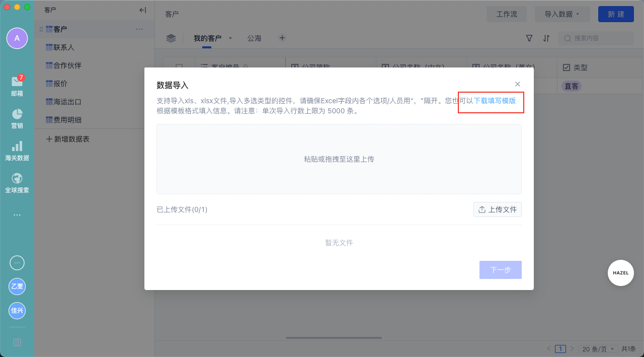Screen dimensions: 644x357
Task: Click the 工作流 button
Action: pos(507,14)
